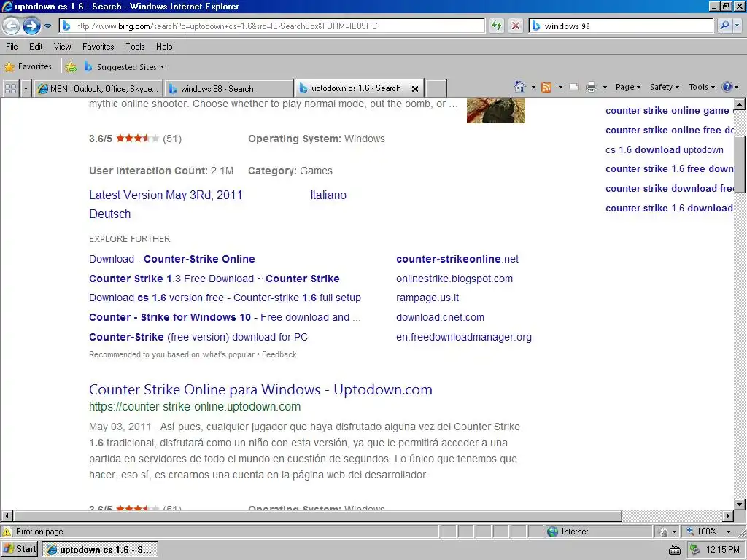Image resolution: width=747 pixels, height=560 pixels.
Task: Go back with the Back arrow button
Action: tap(12, 26)
